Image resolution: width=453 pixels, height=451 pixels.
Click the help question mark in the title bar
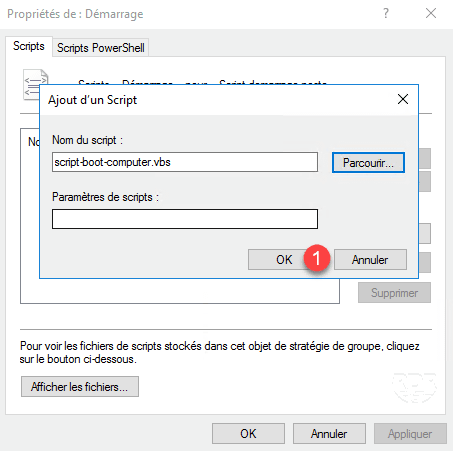(386, 13)
